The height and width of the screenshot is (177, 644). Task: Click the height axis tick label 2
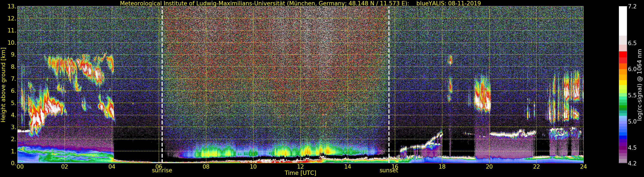point(14,139)
